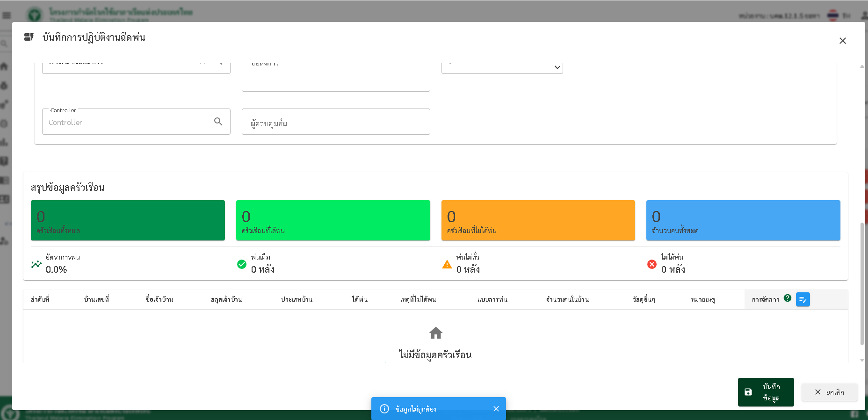868x420 pixels.
Task: Click the ยกเลิก cancel button
Action: pyautogui.click(x=829, y=392)
